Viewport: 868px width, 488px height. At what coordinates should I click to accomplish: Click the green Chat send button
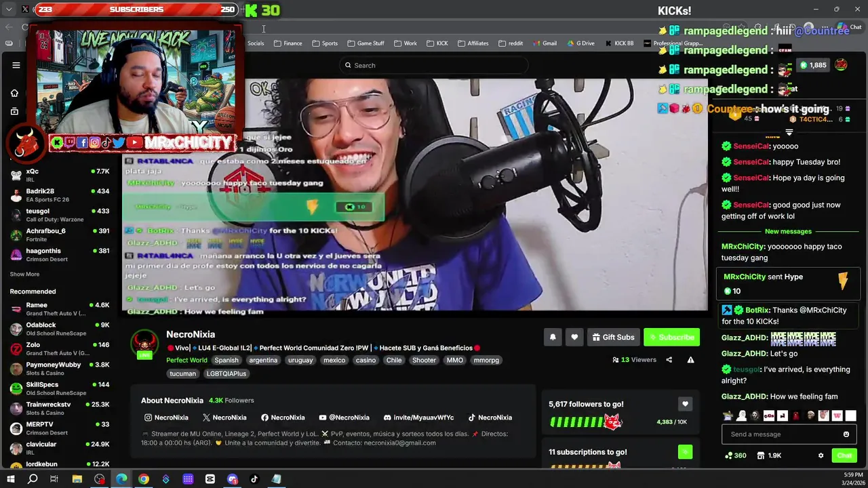(844, 455)
